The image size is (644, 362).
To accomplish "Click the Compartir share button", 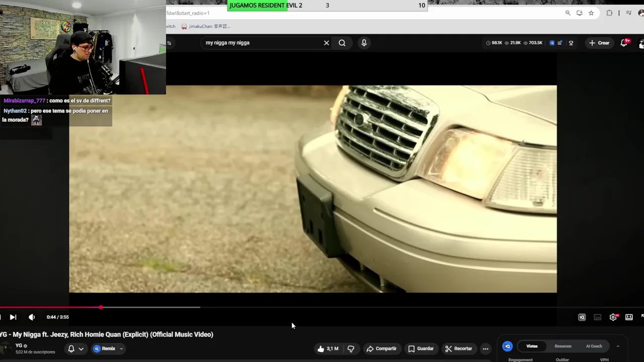I will pos(381,348).
